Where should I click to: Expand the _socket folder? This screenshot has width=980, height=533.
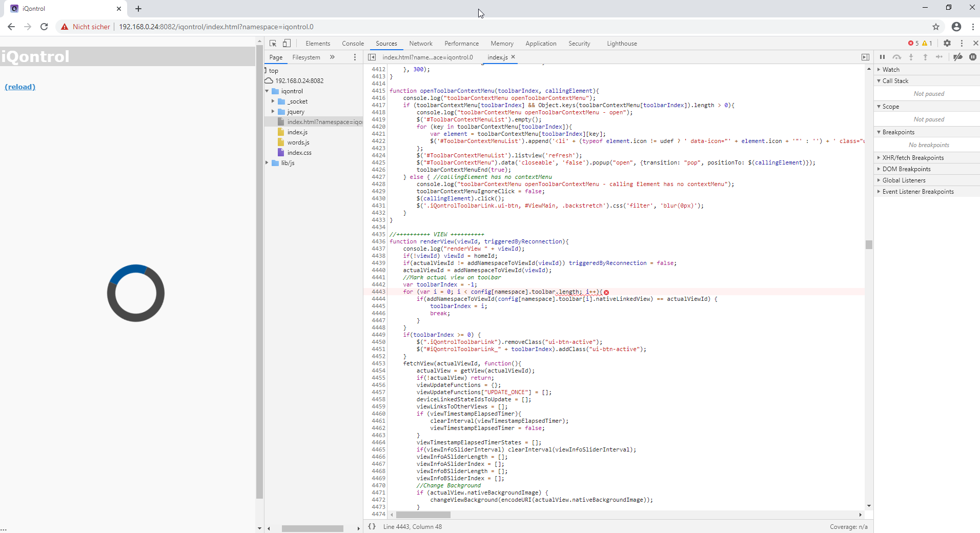coord(273,101)
